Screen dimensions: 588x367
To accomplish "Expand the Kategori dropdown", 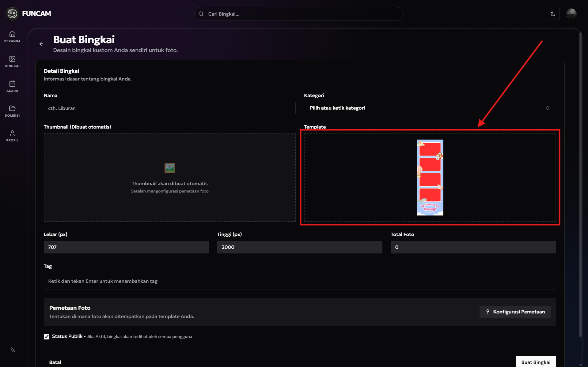I will [430, 108].
